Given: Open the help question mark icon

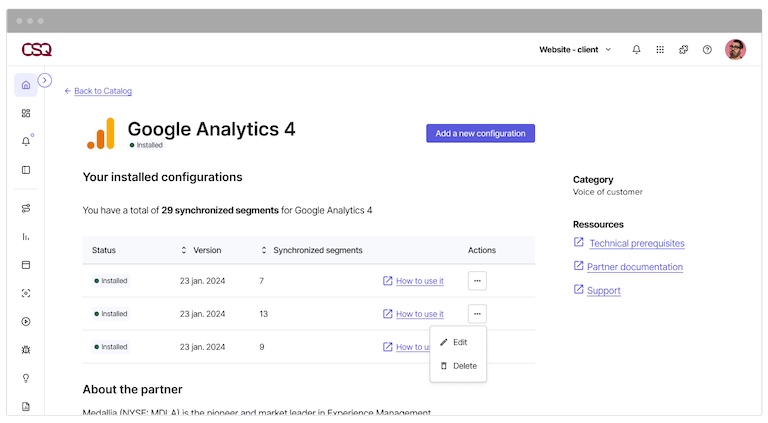Looking at the screenshot, I should pyautogui.click(x=707, y=49).
